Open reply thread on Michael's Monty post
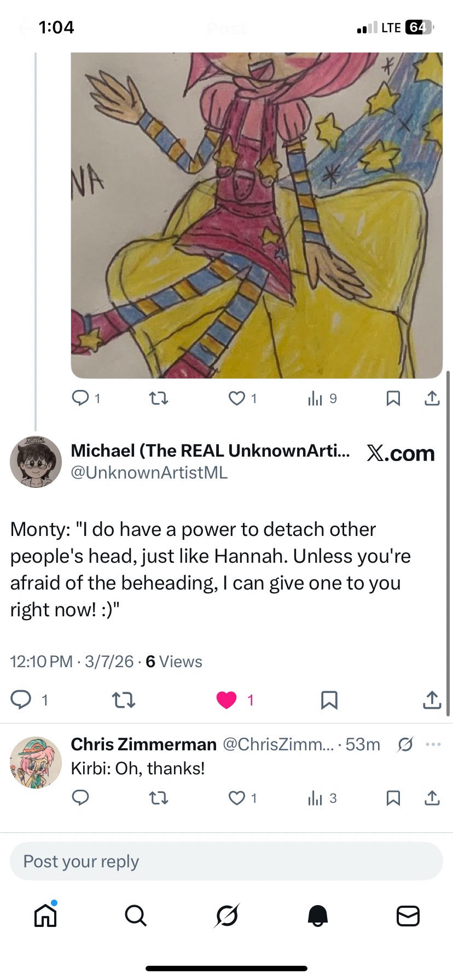 pyautogui.click(x=21, y=700)
